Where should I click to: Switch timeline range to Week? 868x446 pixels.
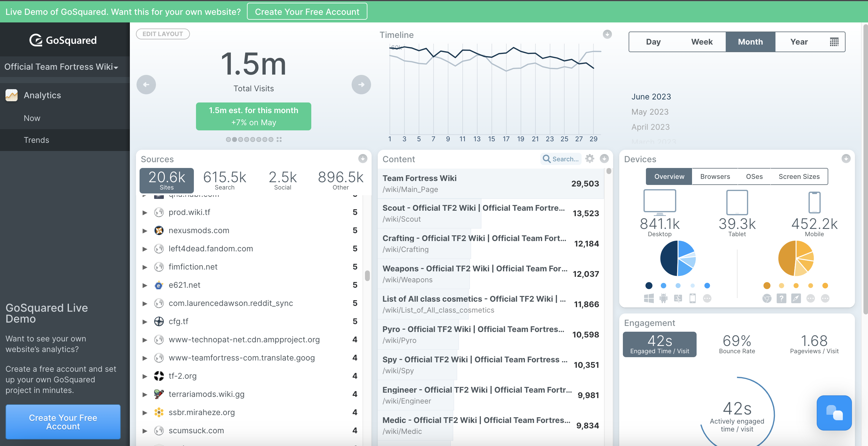point(701,42)
